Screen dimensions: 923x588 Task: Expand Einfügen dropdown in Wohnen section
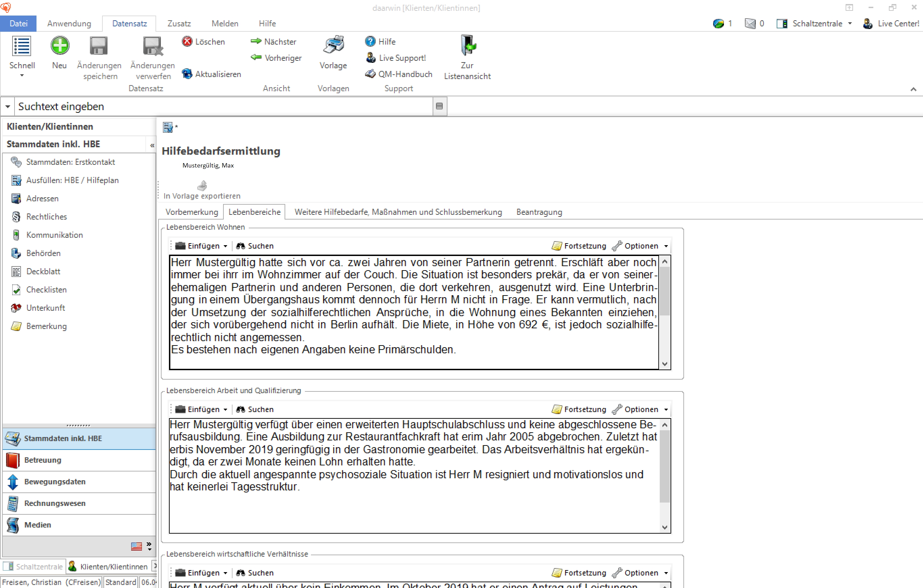[x=225, y=246]
